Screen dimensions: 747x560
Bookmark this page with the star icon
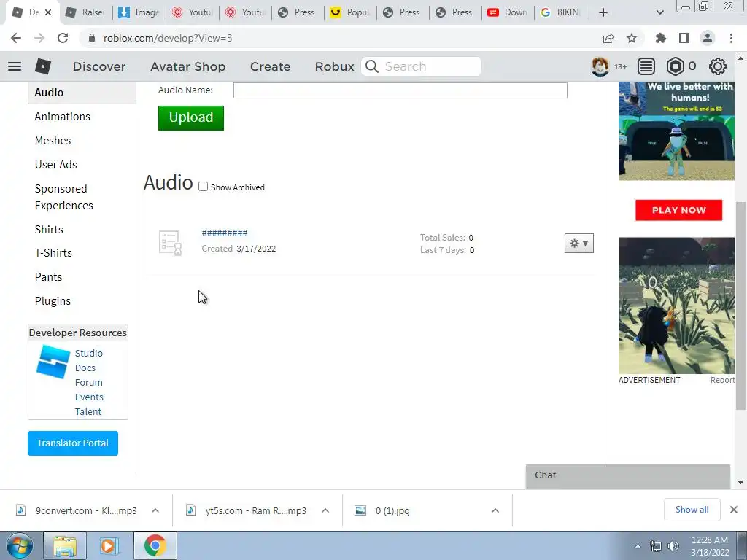[632, 38]
